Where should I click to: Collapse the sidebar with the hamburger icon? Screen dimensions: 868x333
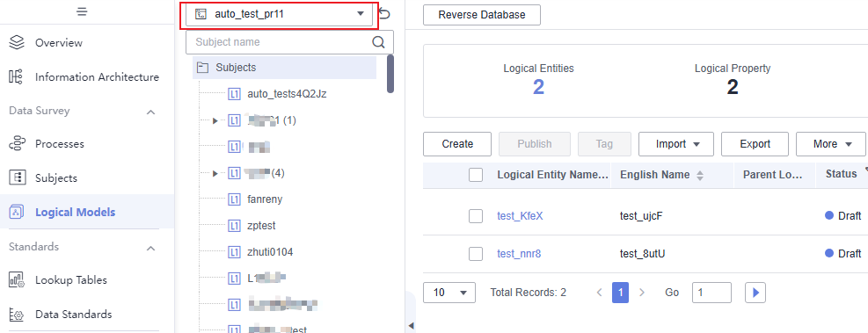(x=82, y=11)
